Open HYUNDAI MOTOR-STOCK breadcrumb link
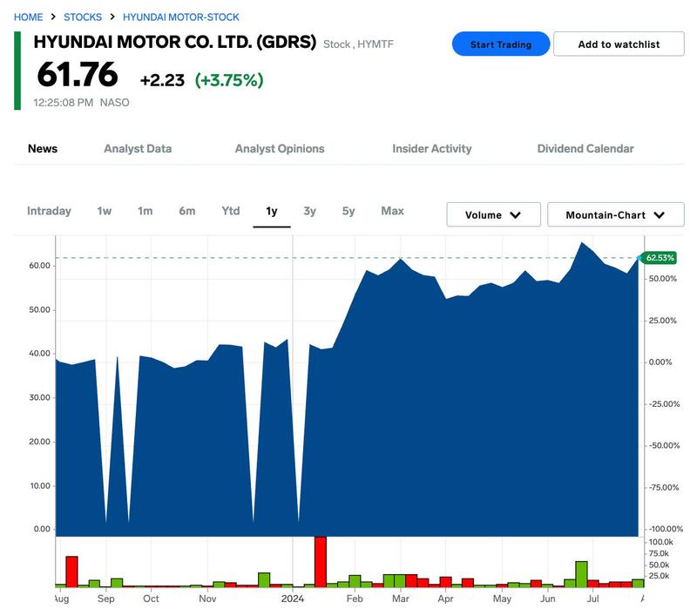The height and width of the screenshot is (616, 697). point(181,17)
